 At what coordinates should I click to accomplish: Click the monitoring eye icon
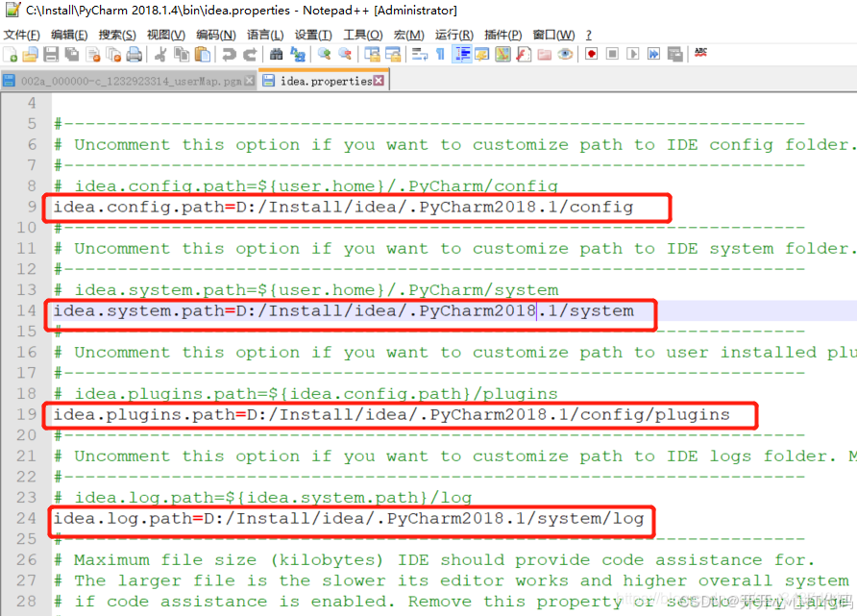[565, 54]
